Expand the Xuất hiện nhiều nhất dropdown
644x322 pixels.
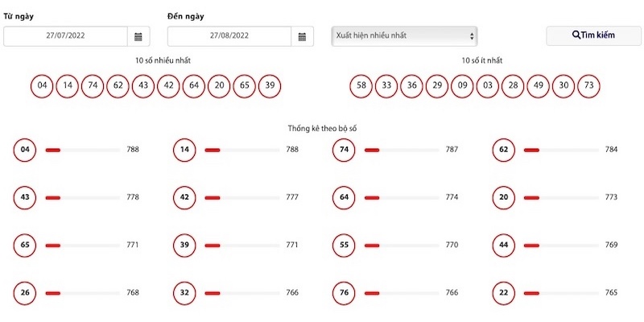404,36
